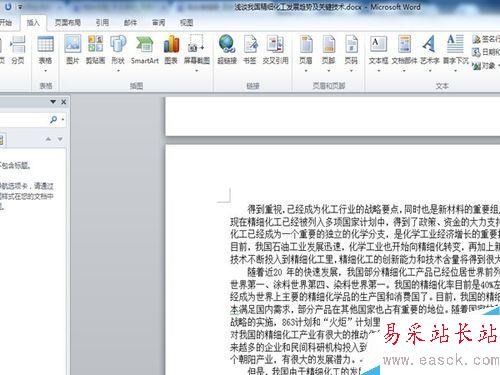Viewport: 500px width, 375px height.
Task: Click the document paragraph starting with 得到重视
Action: click(365, 234)
